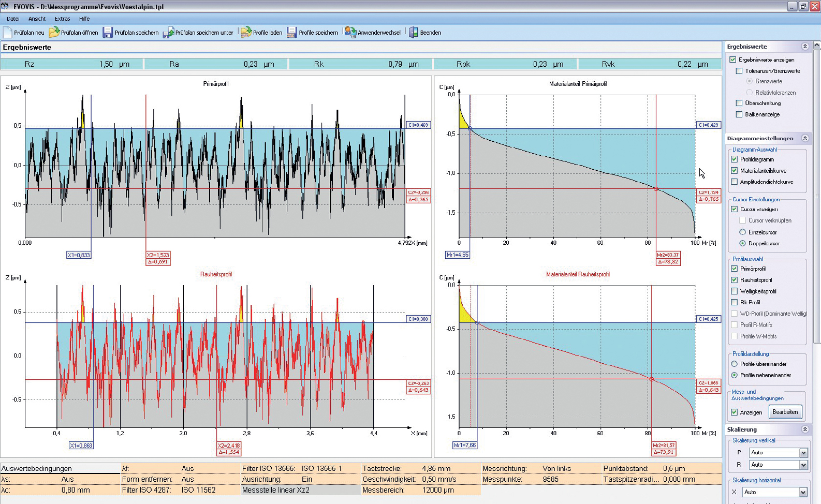The width and height of the screenshot is (821, 504).
Task: Collapse the Diagrammeinstellungen panel section
Action: point(805,138)
